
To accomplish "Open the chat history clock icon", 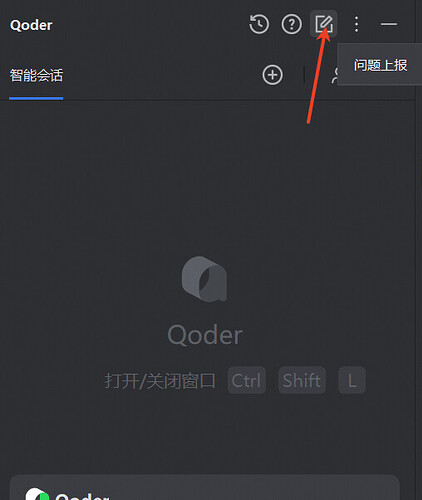I will (x=259, y=24).
